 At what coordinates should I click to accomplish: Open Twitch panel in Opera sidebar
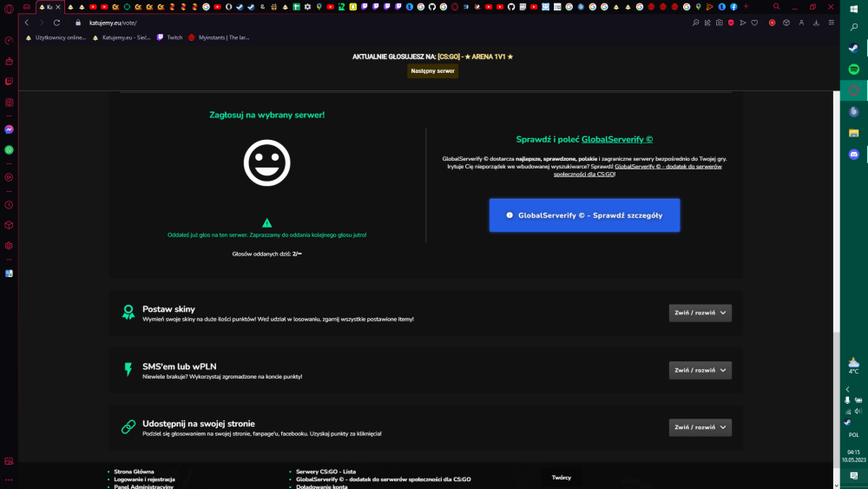click(9, 82)
